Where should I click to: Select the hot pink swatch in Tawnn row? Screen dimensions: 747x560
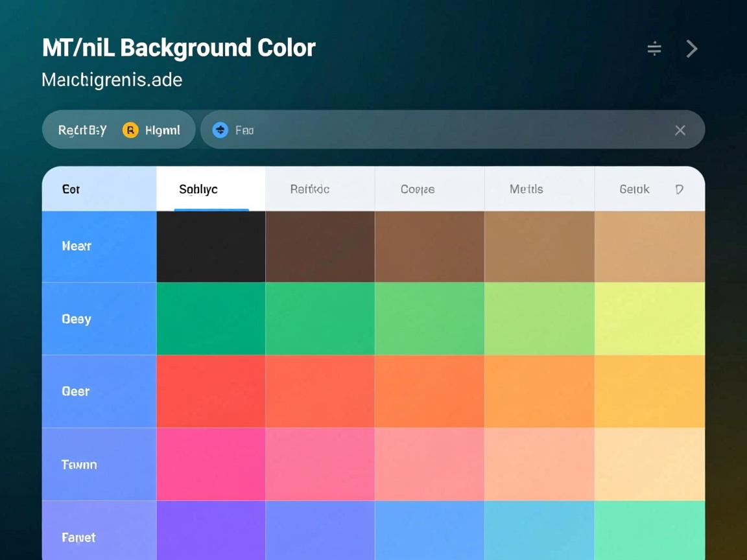click(x=211, y=464)
